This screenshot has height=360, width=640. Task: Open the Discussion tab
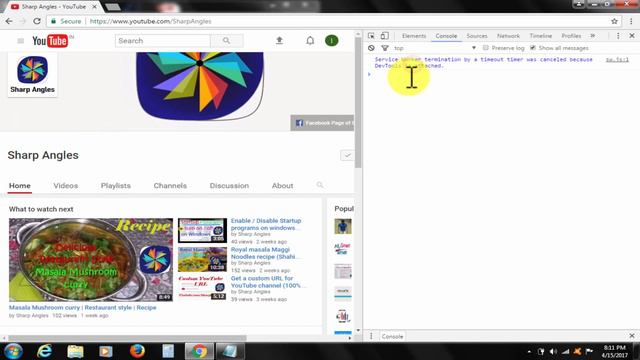tap(229, 186)
